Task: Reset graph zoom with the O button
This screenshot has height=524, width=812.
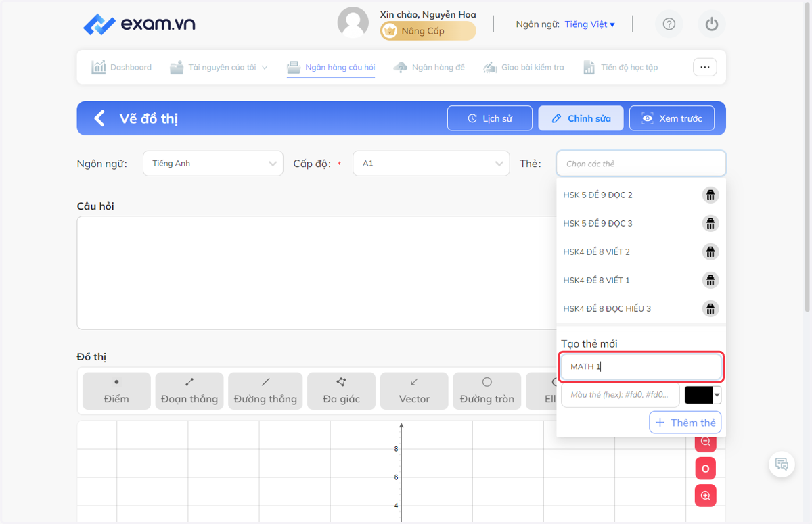Action: (x=705, y=469)
